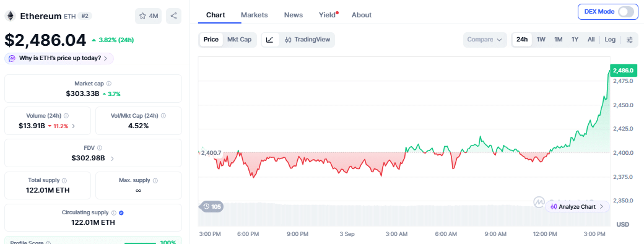Click the 4.52% Vol/Mkt Cap value
The image size is (644, 244).
(138, 126)
